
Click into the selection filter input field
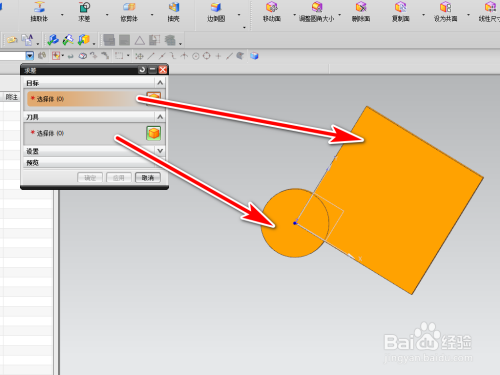(x=13, y=56)
